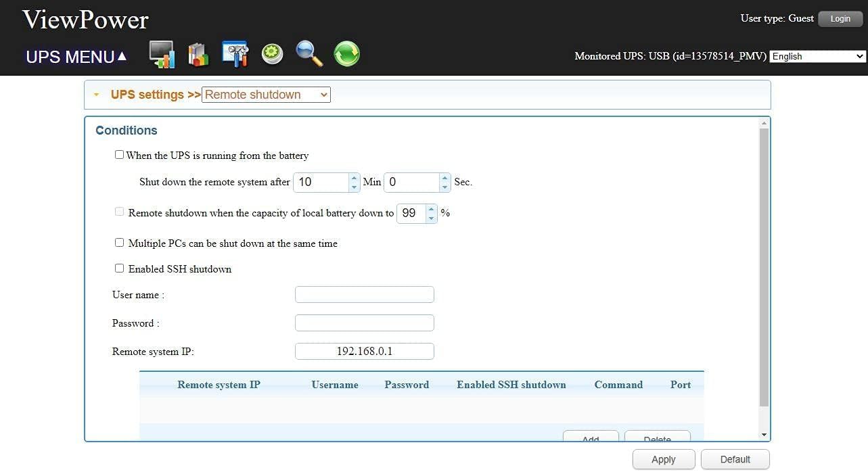Open the UPS monitoring icon in toolbar
Screen dimensions: 868x472
click(162, 55)
